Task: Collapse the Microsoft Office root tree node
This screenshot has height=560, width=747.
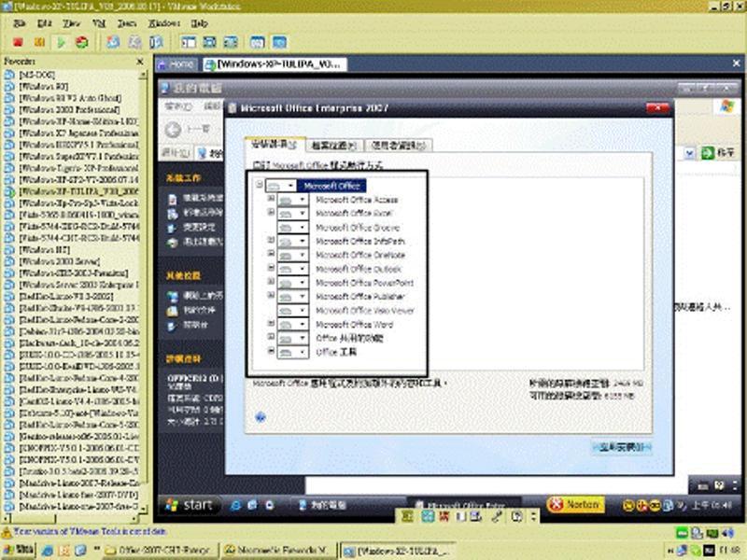Action: point(260,184)
